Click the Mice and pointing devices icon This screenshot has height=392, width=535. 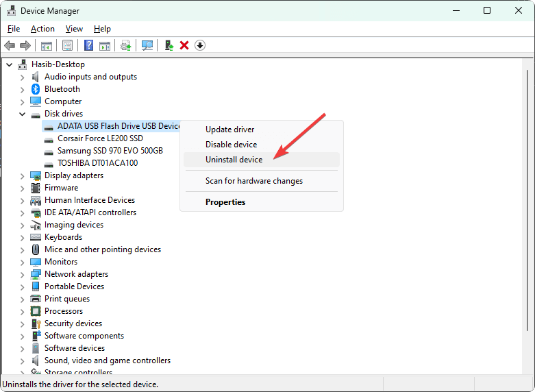point(36,249)
